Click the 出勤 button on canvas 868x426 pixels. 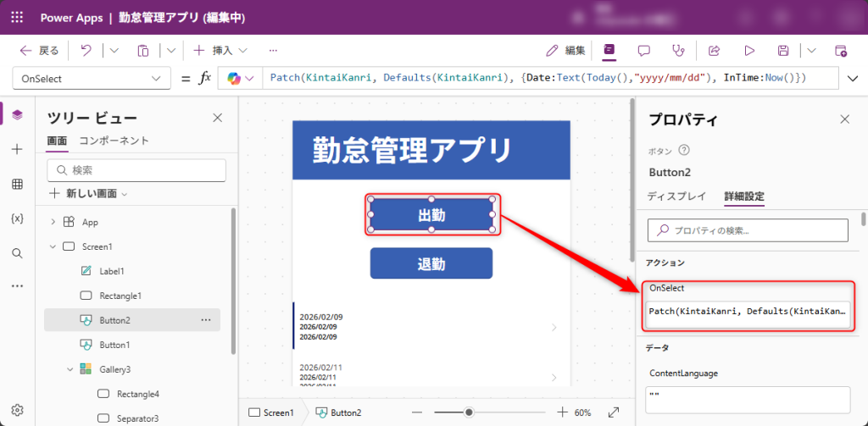click(x=431, y=214)
